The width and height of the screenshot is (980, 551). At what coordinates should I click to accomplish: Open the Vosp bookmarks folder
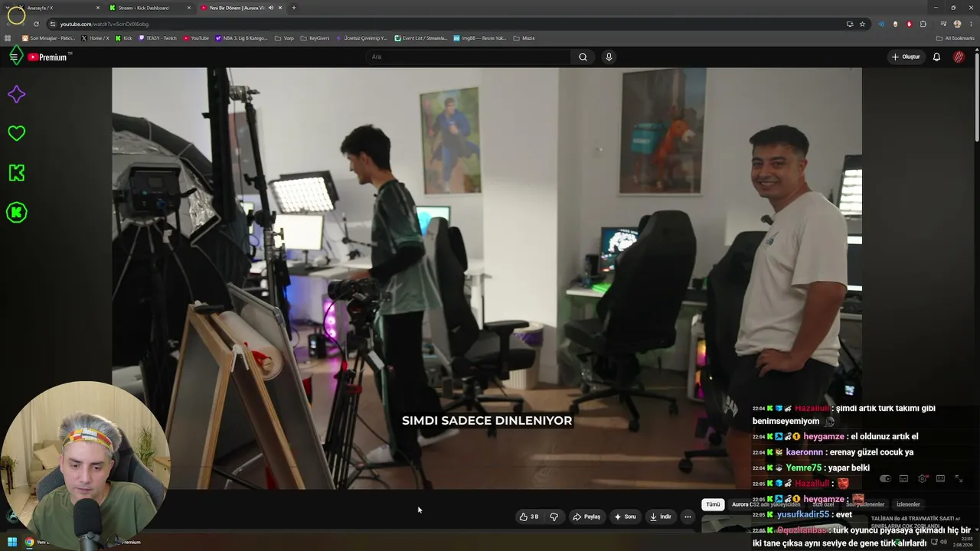(284, 38)
